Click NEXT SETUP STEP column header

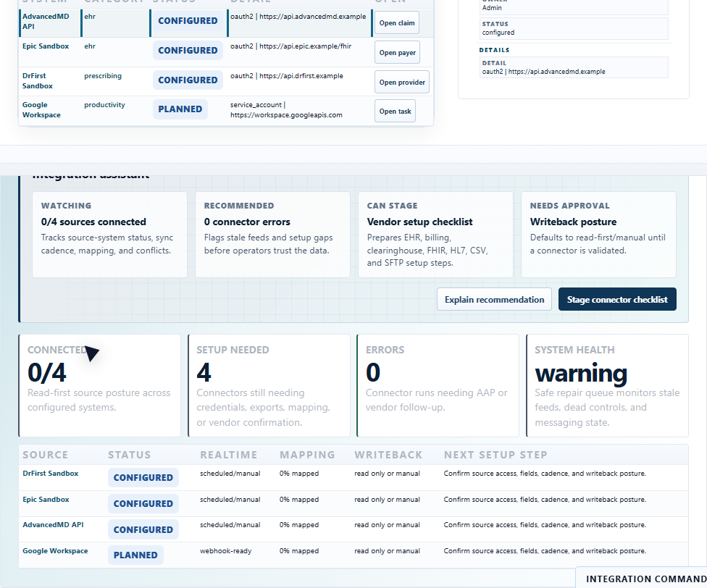pyautogui.click(x=495, y=455)
